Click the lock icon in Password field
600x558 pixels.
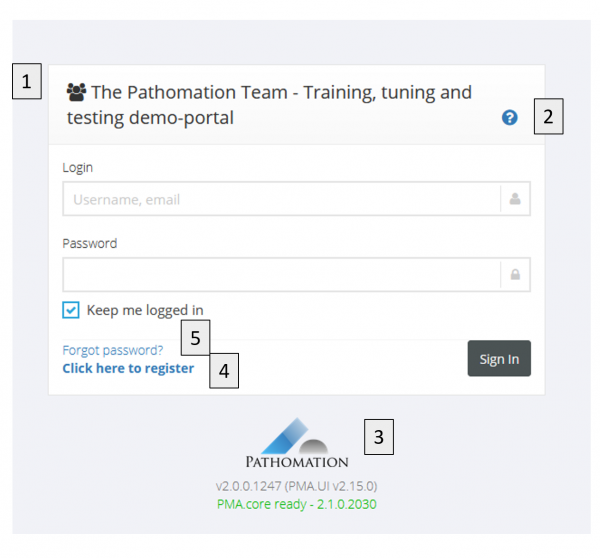click(515, 274)
